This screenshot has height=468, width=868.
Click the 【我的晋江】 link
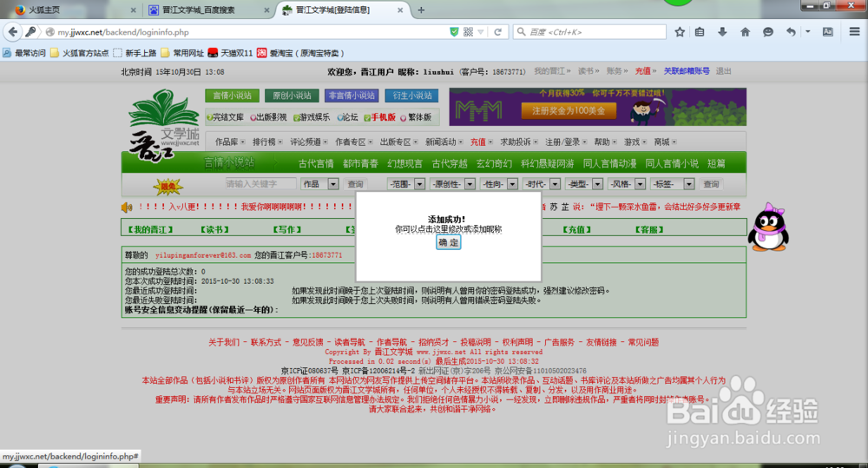150,229
